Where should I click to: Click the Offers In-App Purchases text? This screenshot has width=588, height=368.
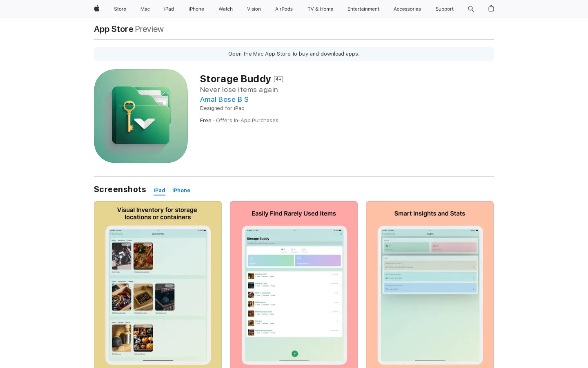[x=247, y=121]
